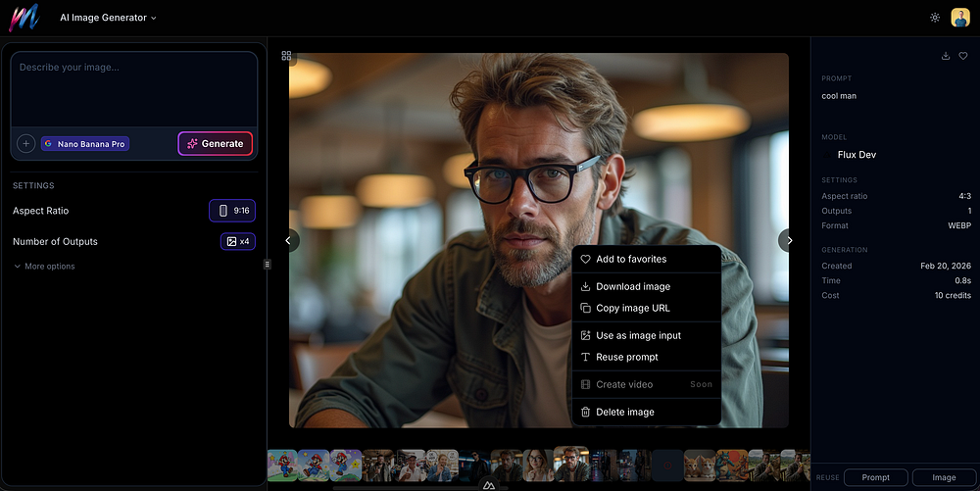Click the '10 credits' cost value
The width and height of the screenshot is (980, 491).
coord(954,295)
